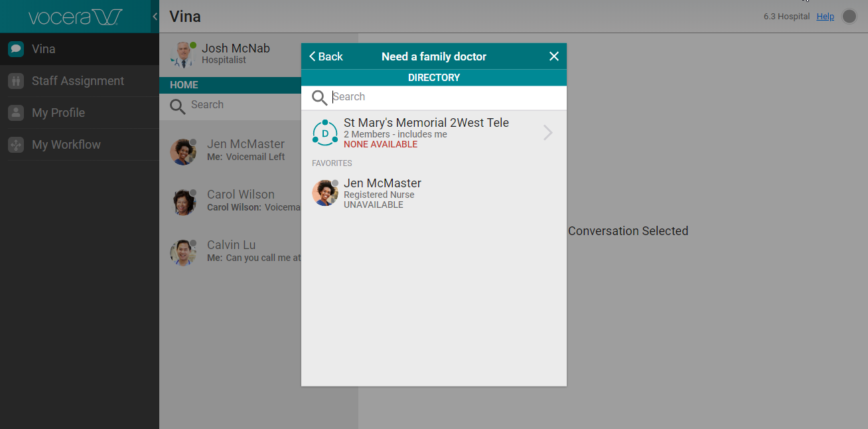868x429 pixels.
Task: Expand the St Mary's Memorial 2West Tele group
Action: [547, 133]
